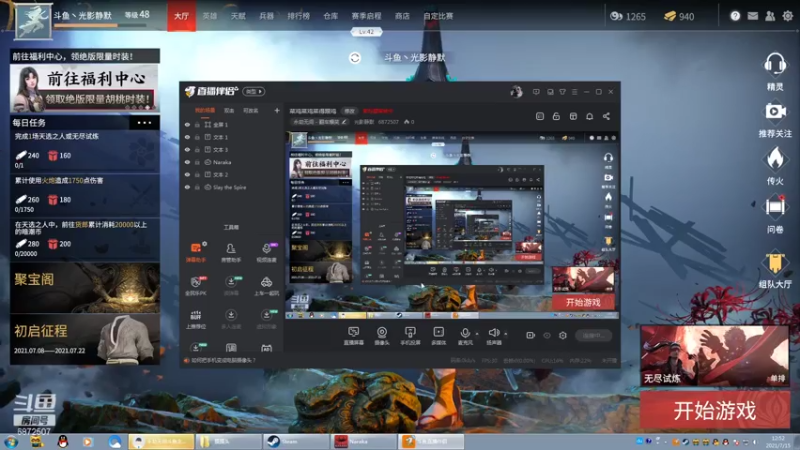
Task: Switch to the 大厅 tab
Action: pos(181,16)
